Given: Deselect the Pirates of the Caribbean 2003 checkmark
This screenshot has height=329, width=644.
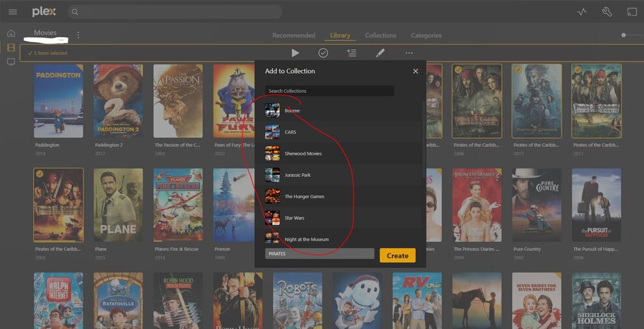Looking at the screenshot, I should click(40, 174).
